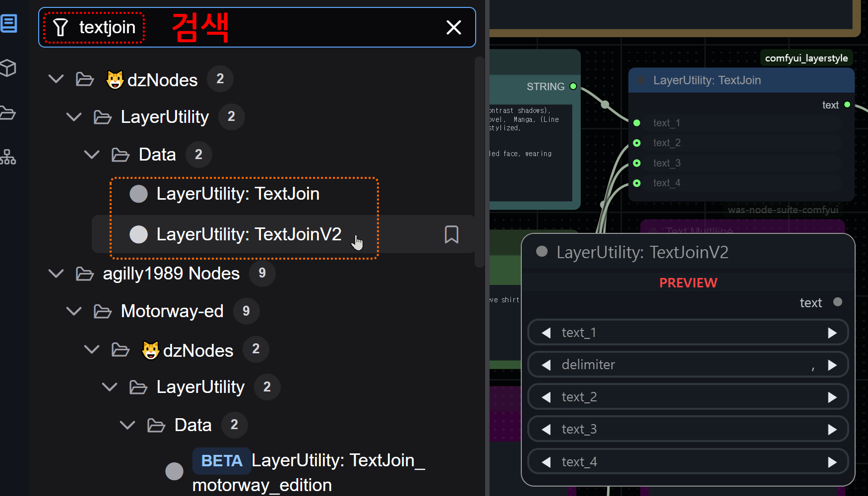This screenshot has width=868, height=496.
Task: Click the left arrow on preview text_2
Action: (546, 397)
